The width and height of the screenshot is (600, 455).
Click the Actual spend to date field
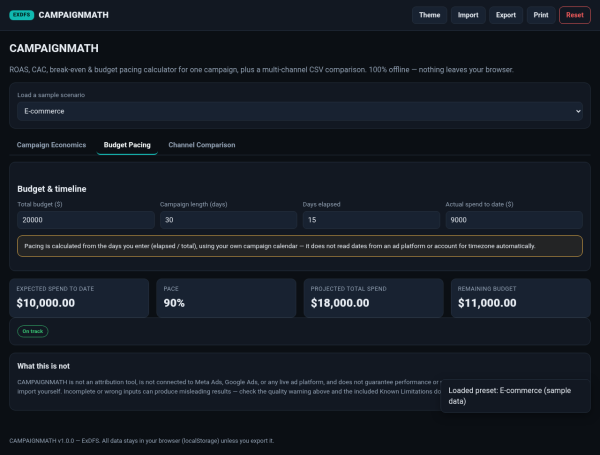514,220
